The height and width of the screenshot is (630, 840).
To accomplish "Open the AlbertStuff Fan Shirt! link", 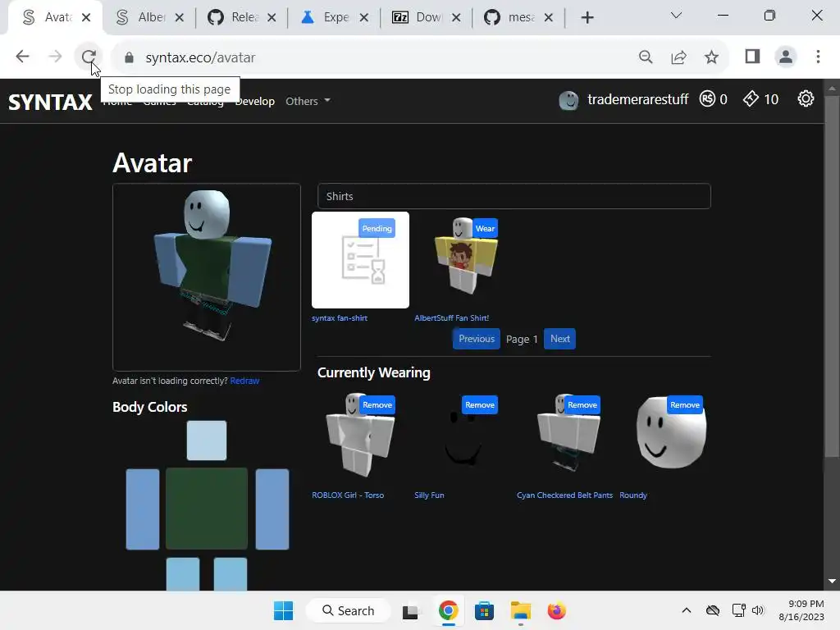I will point(452,317).
